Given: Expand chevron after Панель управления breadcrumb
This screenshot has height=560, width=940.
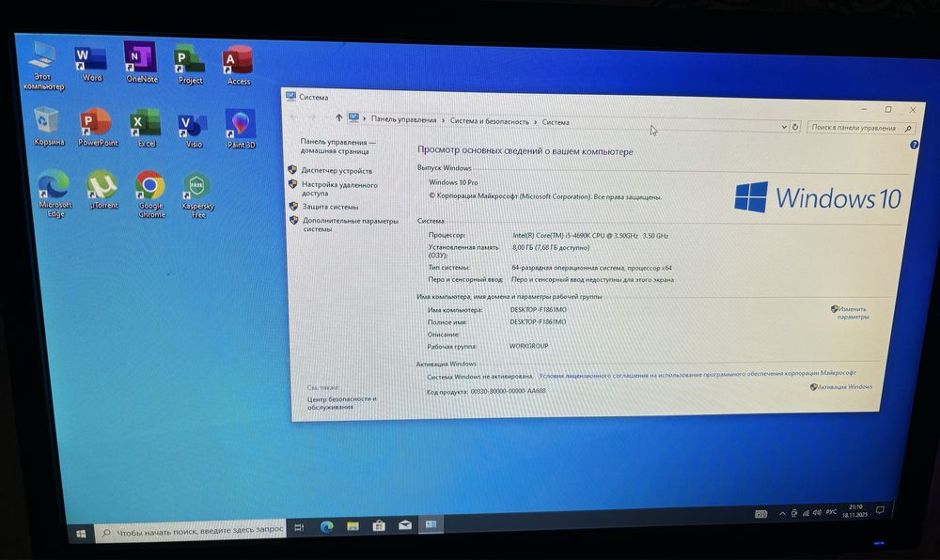Looking at the screenshot, I should (443, 120).
